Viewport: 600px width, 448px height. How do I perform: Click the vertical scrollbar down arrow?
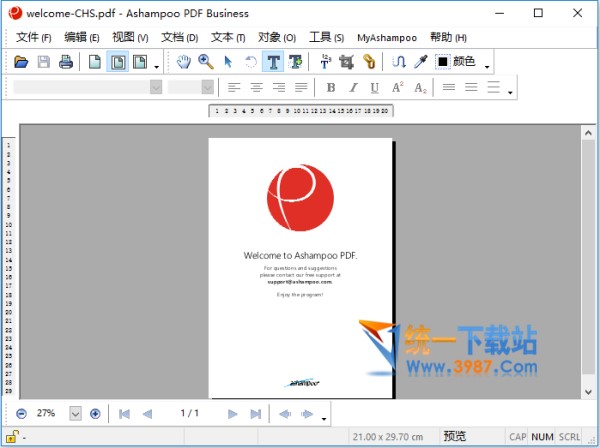(x=589, y=392)
